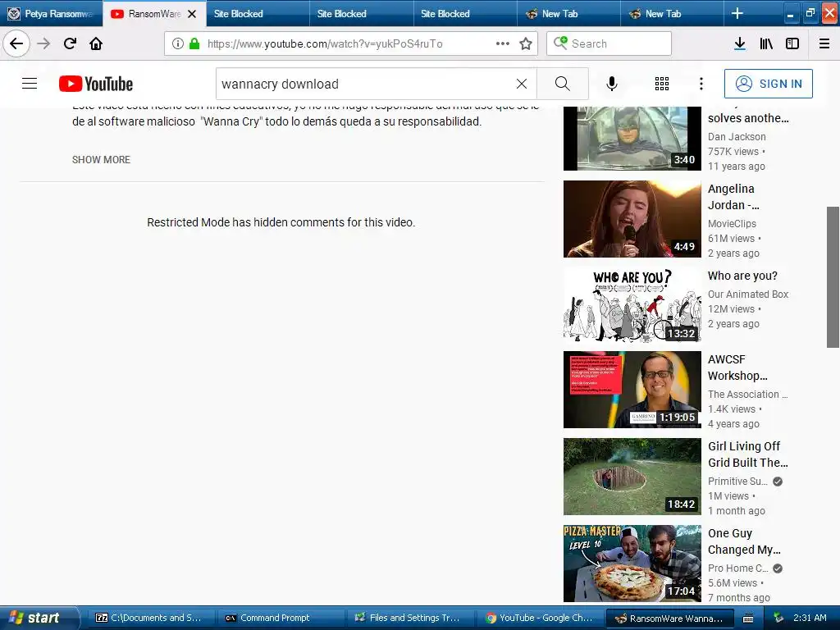Screen dimensions: 840x630
Task: Click the browser Search box
Action: [x=609, y=43]
